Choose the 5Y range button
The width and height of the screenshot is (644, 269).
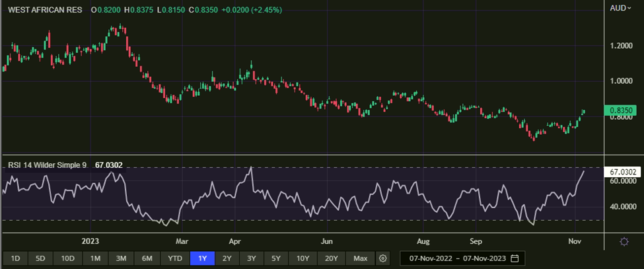pos(275,258)
